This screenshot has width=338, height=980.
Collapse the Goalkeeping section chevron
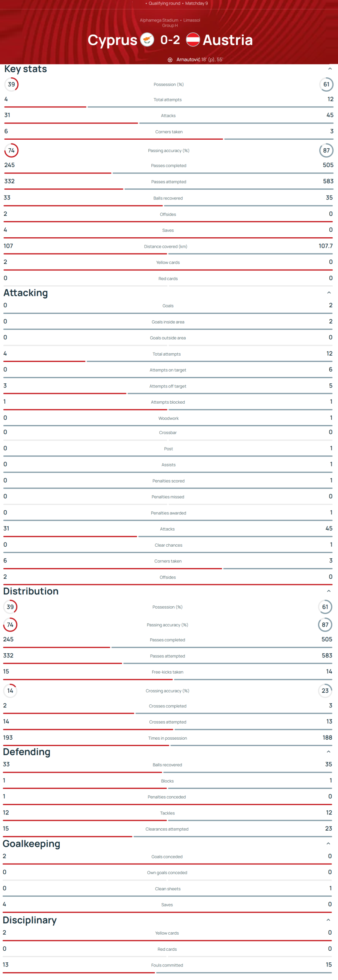[328, 843]
